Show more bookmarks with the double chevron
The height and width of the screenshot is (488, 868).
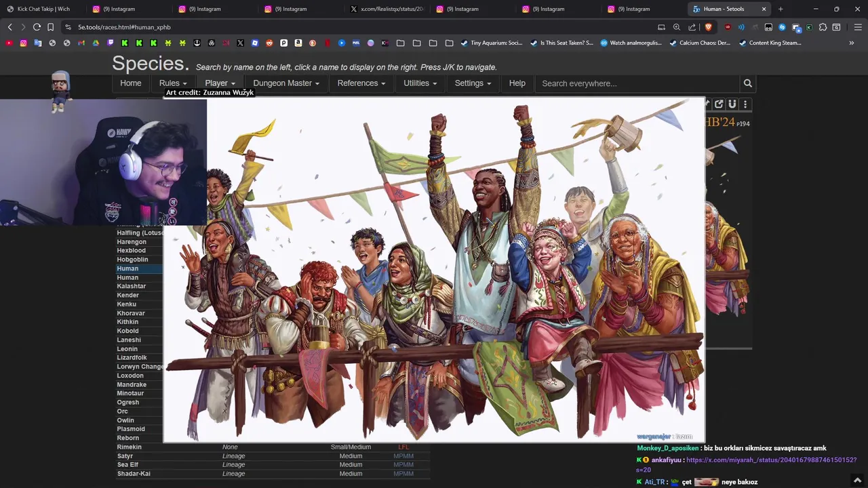tap(851, 43)
